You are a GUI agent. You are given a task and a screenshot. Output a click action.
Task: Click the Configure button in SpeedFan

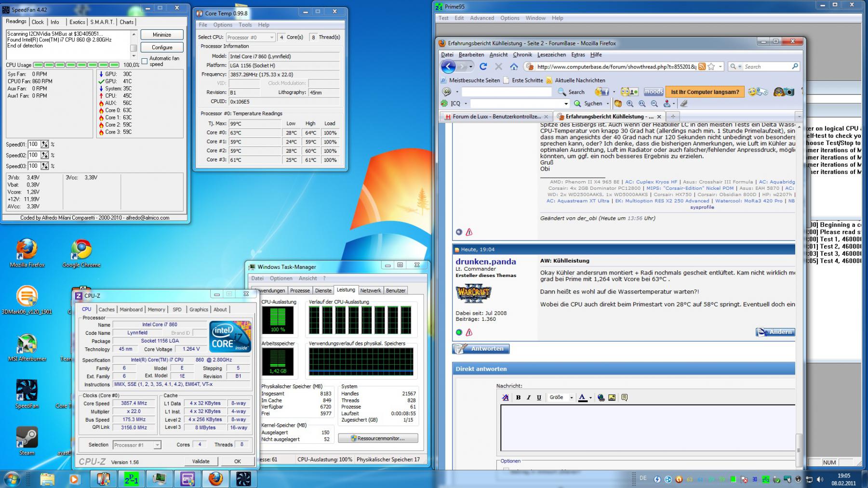point(162,47)
